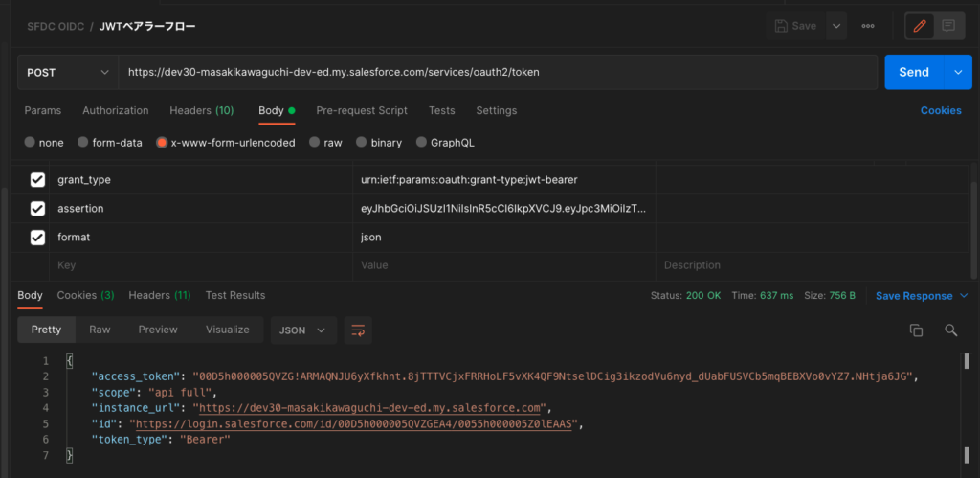
Task: Choose the raw body option
Action: (x=324, y=143)
